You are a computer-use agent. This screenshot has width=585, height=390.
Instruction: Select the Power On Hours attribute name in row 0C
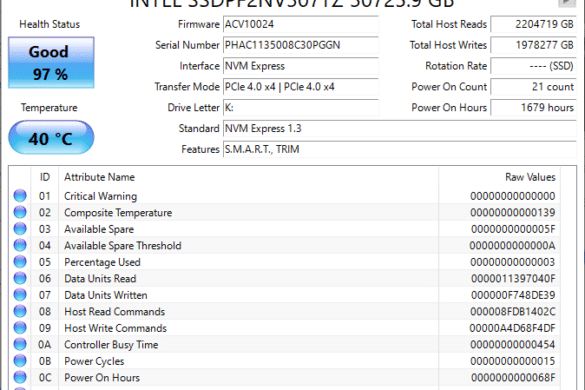[x=102, y=378]
